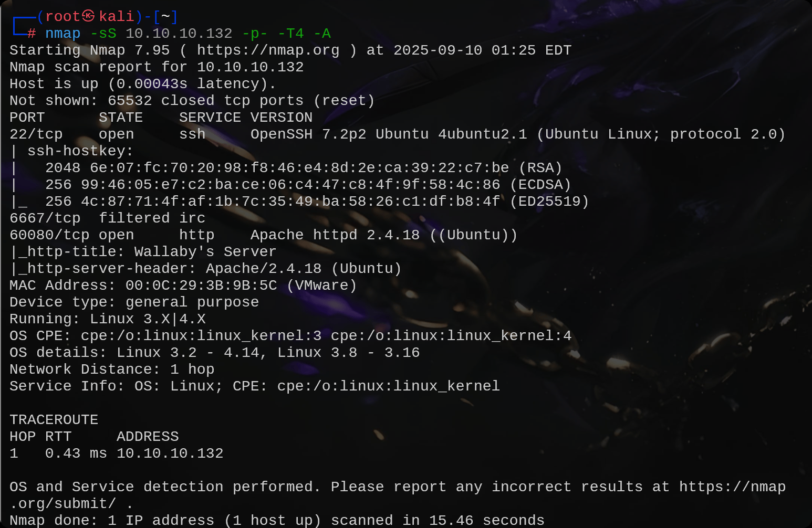Click the Kali skull icon in prompt
Screen dimensions: 812x528
point(88,16)
